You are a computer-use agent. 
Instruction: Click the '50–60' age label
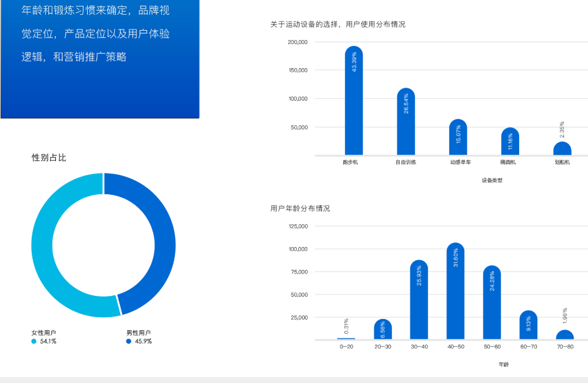pyautogui.click(x=492, y=347)
